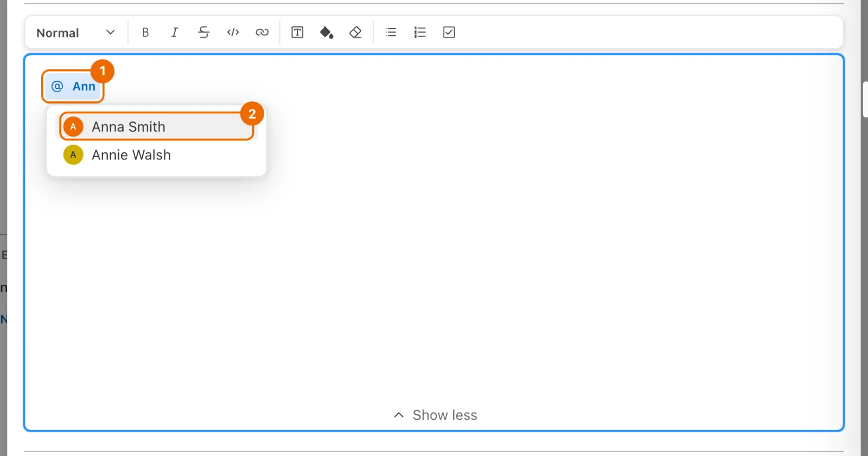This screenshot has width=868, height=456.
Task: Insert a checkbox task list
Action: [x=449, y=33]
